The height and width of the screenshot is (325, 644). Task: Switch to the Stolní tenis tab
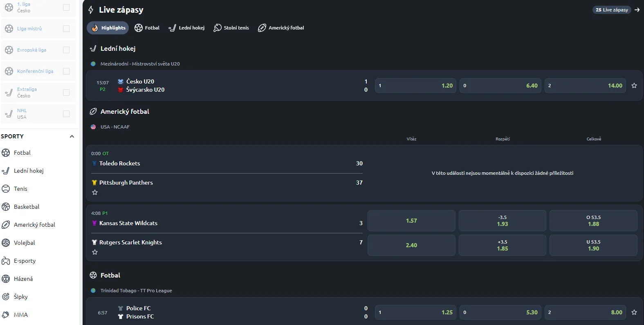coord(231,28)
